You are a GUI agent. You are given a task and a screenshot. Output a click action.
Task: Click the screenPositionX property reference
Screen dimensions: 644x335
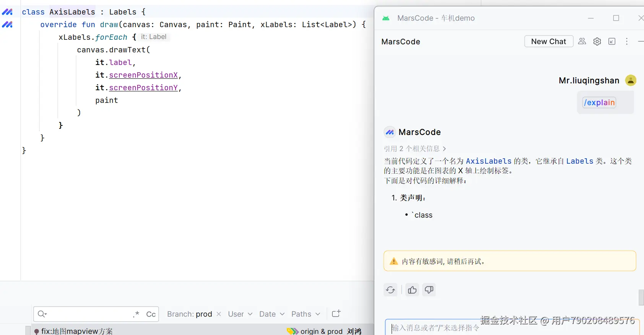point(143,75)
